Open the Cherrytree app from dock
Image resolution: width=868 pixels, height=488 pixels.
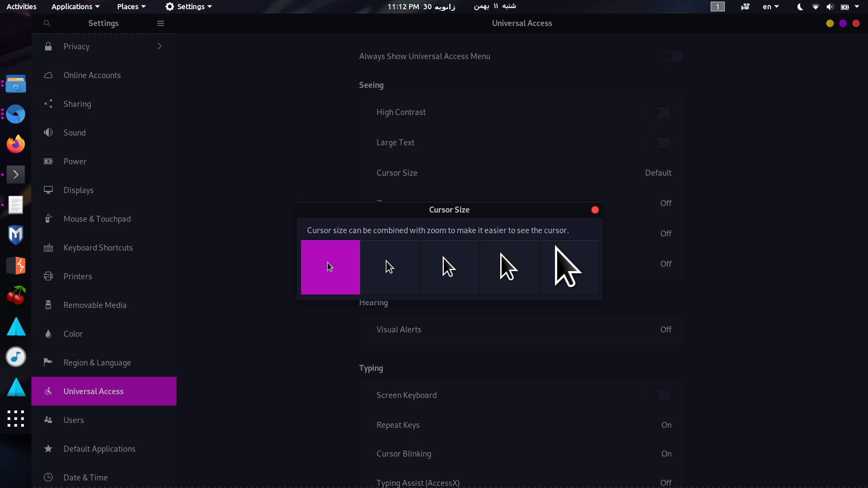pyautogui.click(x=16, y=296)
